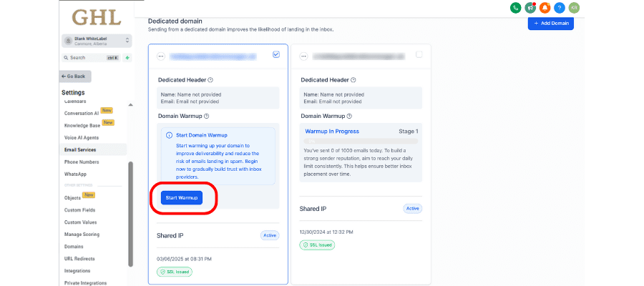Open three-dots menu on first domain card

coord(160,56)
